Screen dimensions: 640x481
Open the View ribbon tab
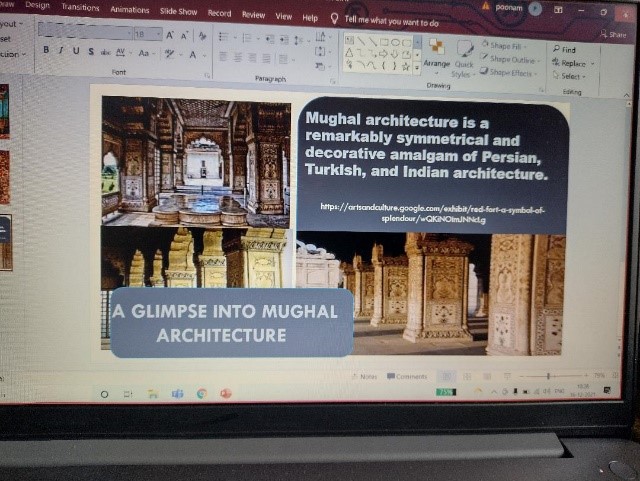283,16
